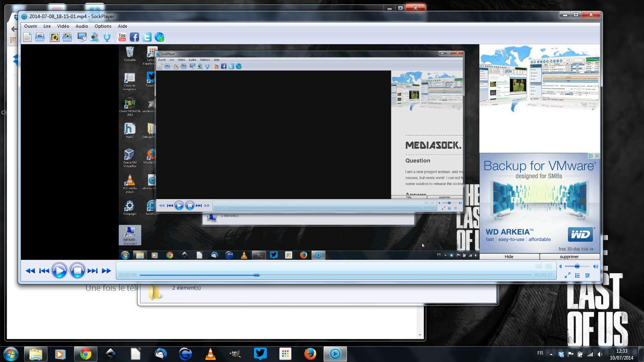Image resolution: width=644 pixels, height=362 pixels.
Task: Click the loud speaker icon for maximum volume
Action: (595, 266)
